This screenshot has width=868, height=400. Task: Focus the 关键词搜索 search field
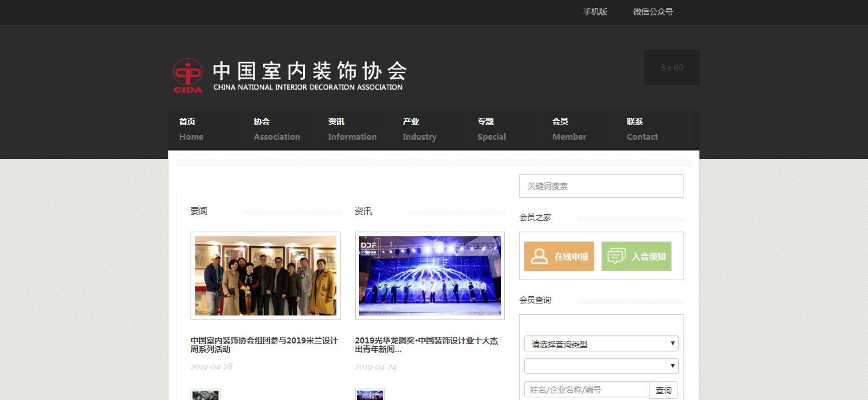(x=601, y=186)
